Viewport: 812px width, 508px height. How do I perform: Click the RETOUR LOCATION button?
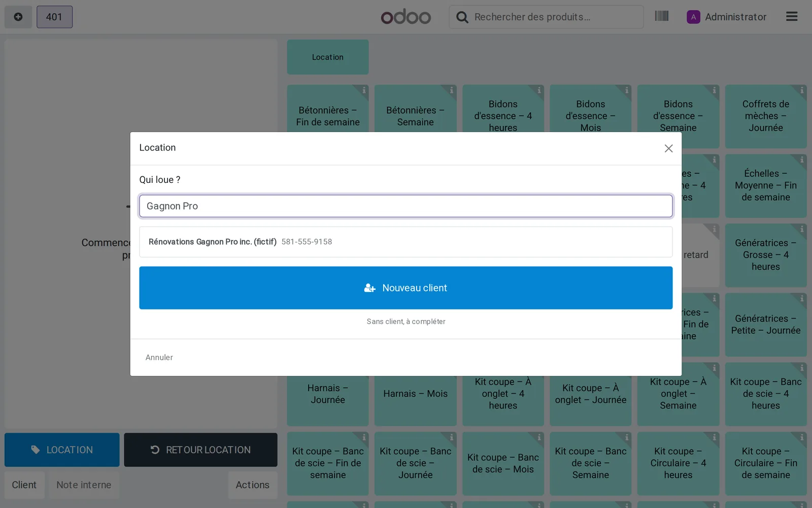[x=200, y=450]
